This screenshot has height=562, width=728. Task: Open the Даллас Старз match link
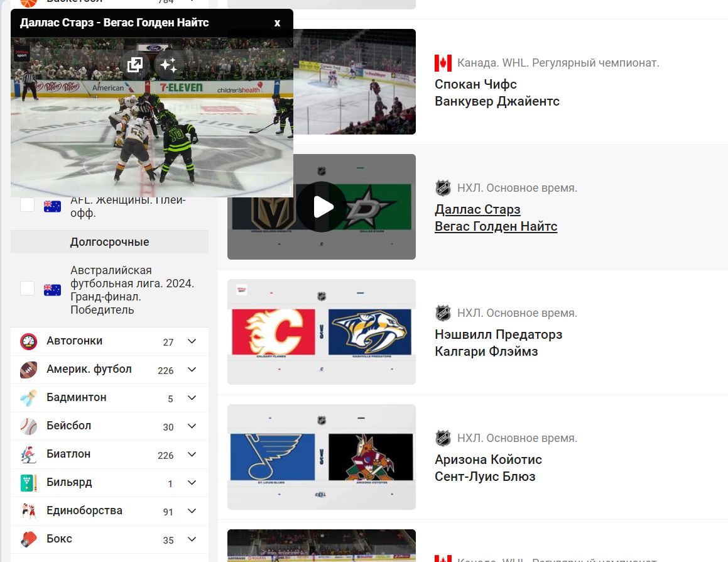click(477, 209)
